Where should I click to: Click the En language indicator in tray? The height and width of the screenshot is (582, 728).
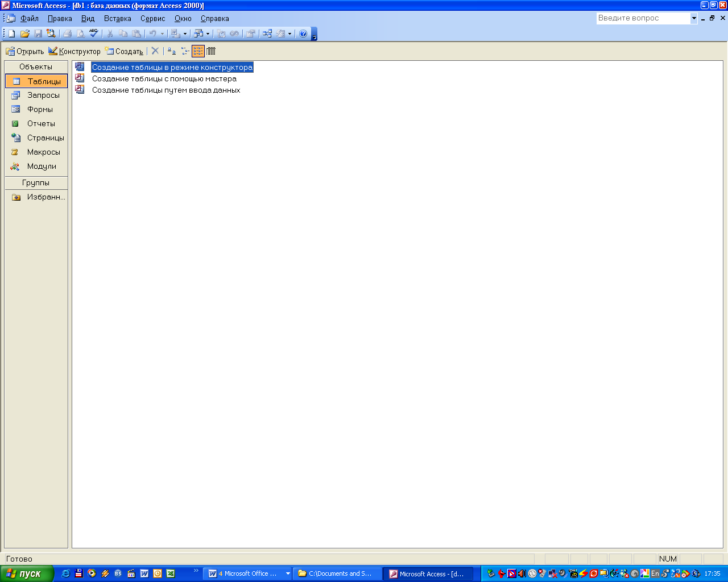click(x=655, y=573)
